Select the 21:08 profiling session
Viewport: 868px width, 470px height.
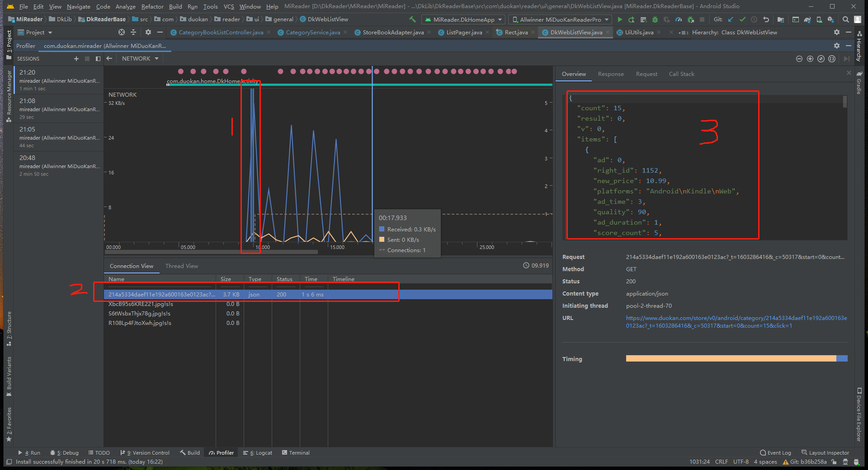pos(59,108)
